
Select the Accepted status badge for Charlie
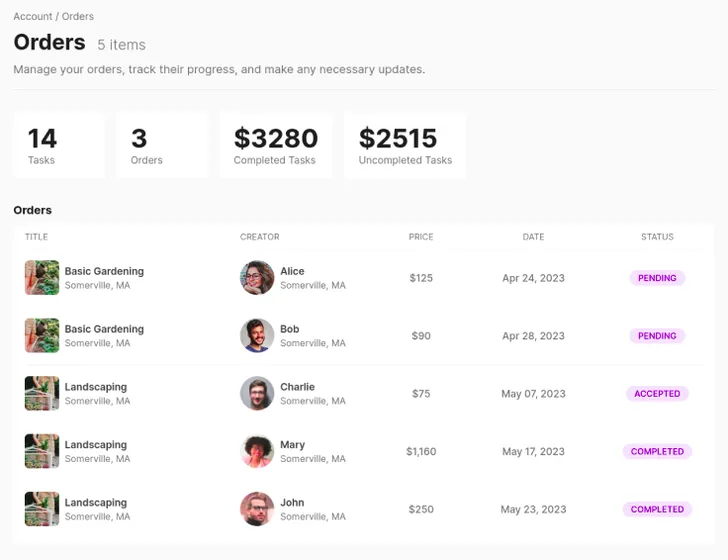[657, 394]
